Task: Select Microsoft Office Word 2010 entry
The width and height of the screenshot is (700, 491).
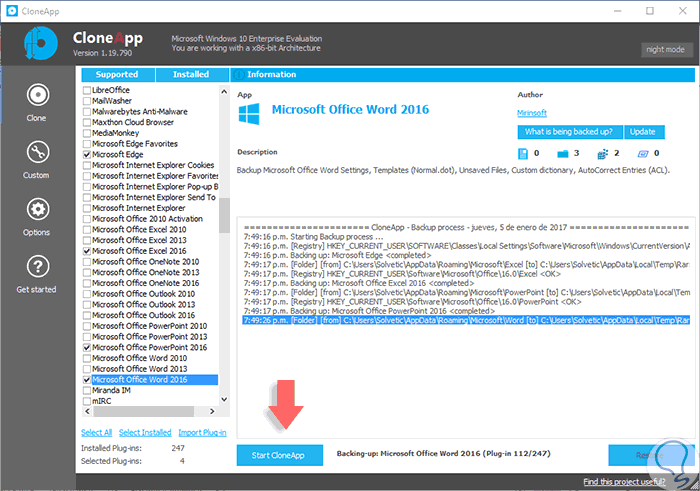Action: pyautogui.click(x=140, y=358)
